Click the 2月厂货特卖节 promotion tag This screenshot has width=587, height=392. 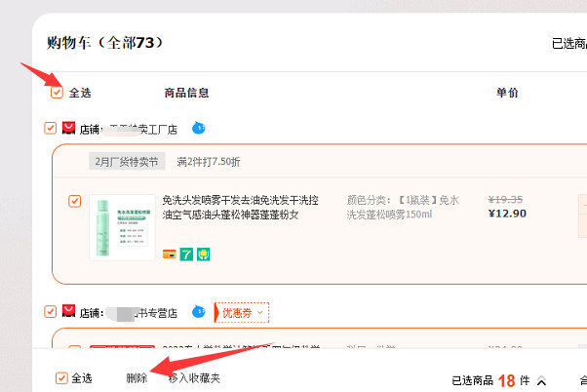pyautogui.click(x=127, y=161)
